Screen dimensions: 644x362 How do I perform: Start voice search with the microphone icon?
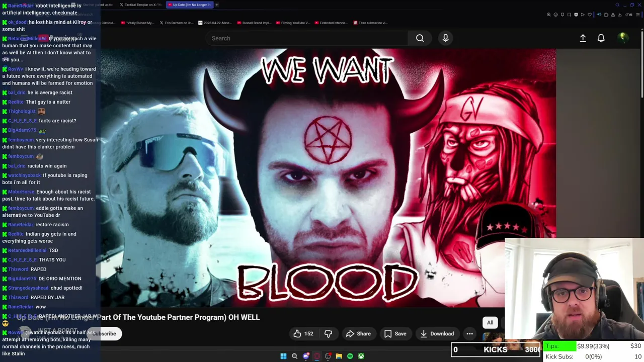pos(445,38)
